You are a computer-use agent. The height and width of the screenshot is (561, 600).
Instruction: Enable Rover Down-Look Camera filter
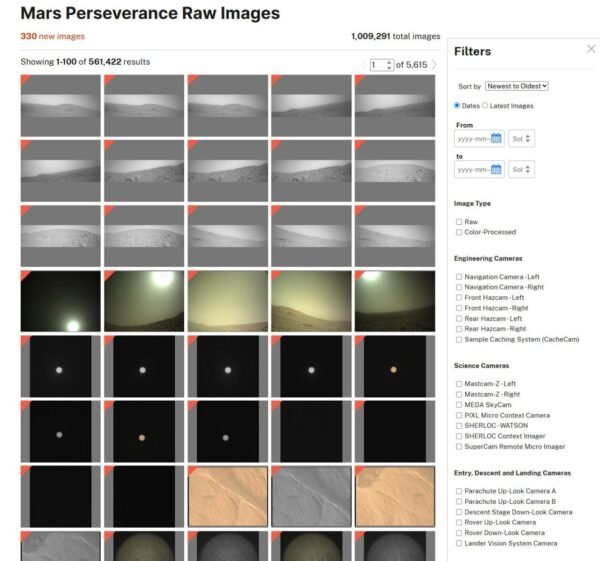tap(459, 533)
